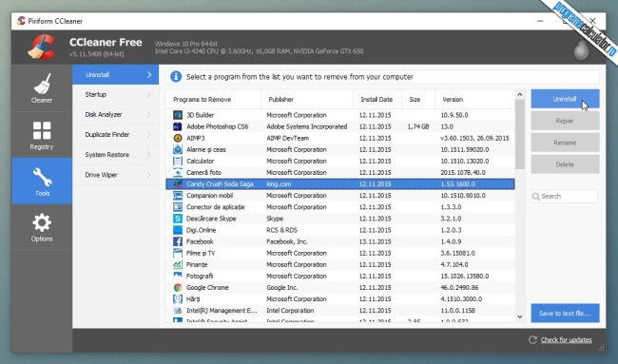Click the Google Chrome icon
618x364 pixels.
coord(178,288)
